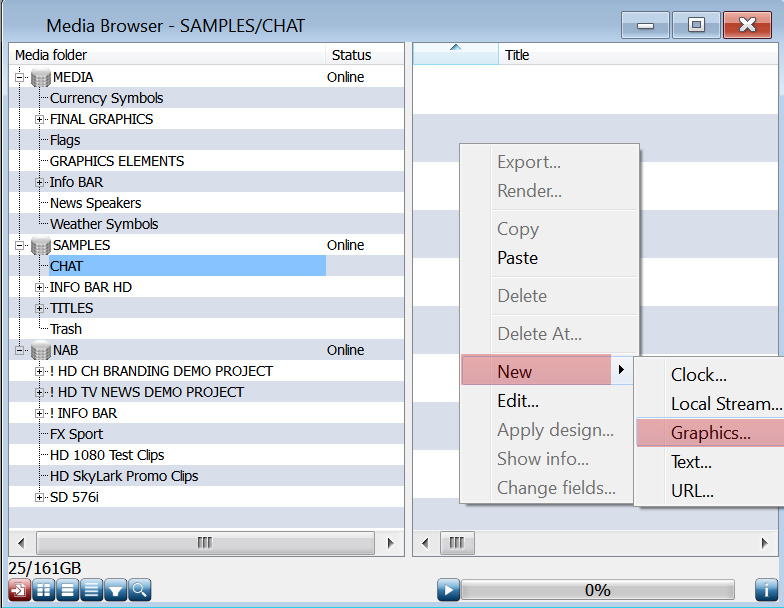Select HD SkyLark Promo Clips folder
Image resolution: width=784 pixels, height=608 pixels.
point(124,476)
